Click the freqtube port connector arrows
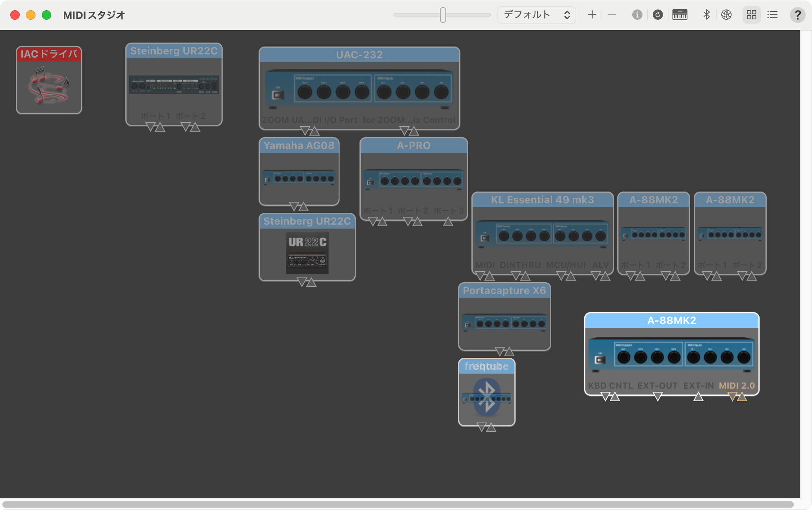The image size is (812, 510). coord(486,427)
